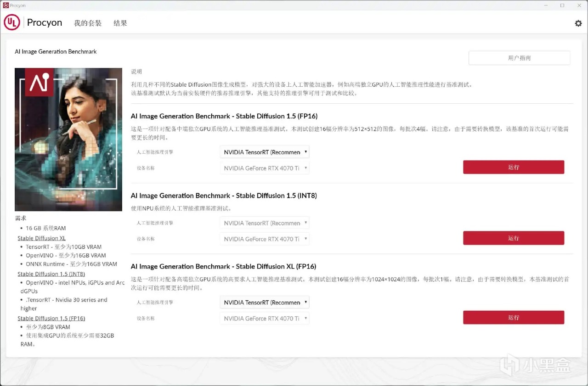Click '使用NPU系统的人工智能推理基准测试' description text
588x386 pixels.
pos(181,208)
